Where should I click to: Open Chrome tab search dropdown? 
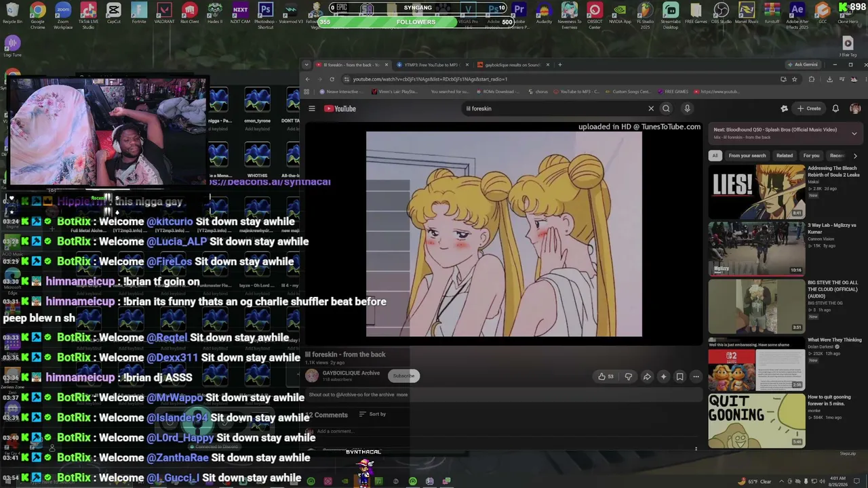307,65
